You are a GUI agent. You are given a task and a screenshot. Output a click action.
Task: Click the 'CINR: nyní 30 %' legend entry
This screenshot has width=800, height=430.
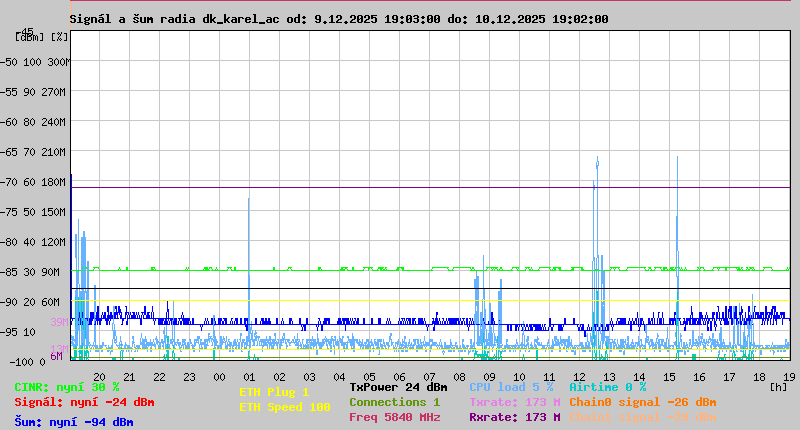67,388
